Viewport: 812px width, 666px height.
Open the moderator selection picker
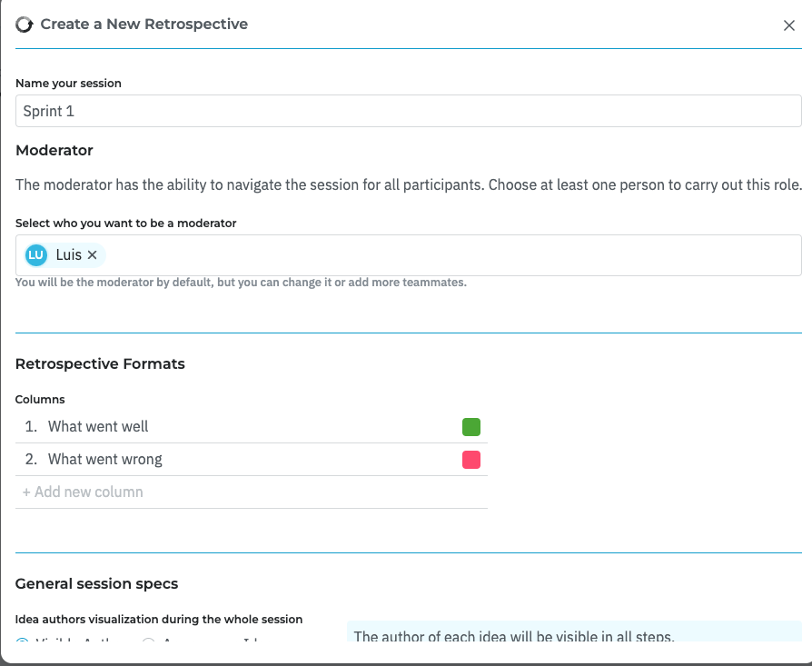click(x=409, y=255)
